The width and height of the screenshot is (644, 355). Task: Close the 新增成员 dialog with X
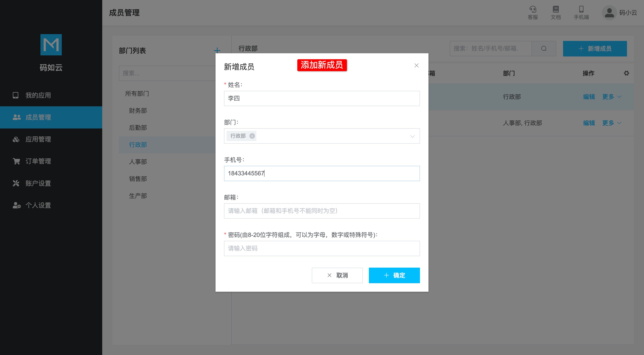click(x=416, y=66)
